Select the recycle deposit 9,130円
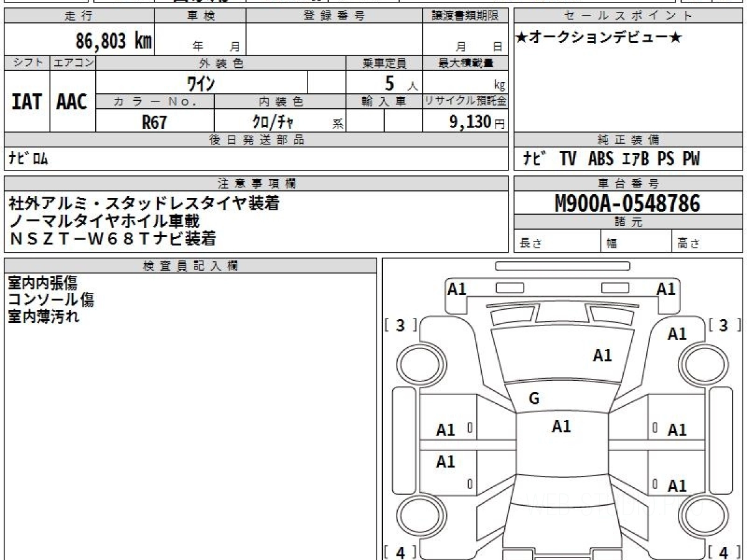The height and width of the screenshot is (560, 747). (x=477, y=122)
